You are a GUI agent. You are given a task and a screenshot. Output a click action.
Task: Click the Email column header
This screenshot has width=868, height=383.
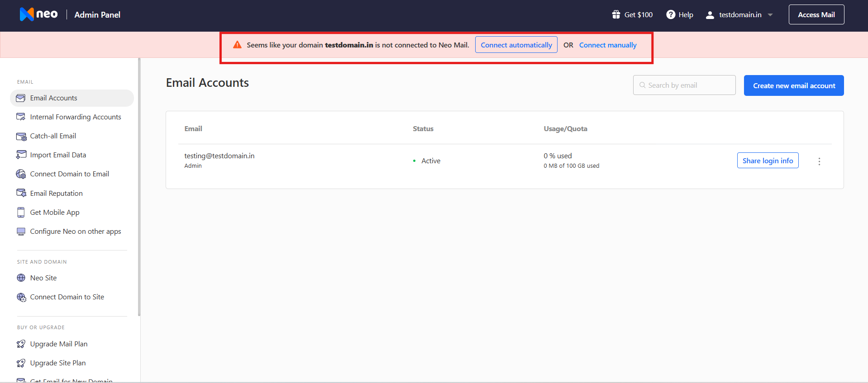[193, 129]
